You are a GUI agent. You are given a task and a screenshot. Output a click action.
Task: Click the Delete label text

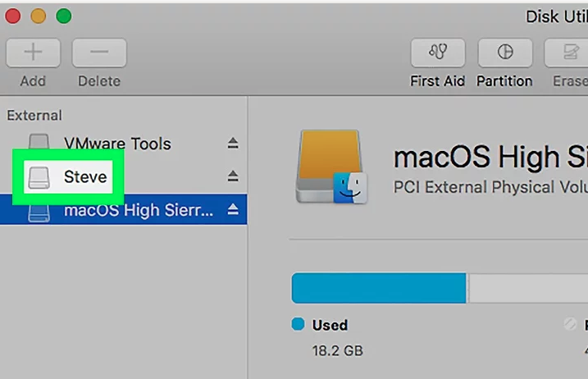99,81
